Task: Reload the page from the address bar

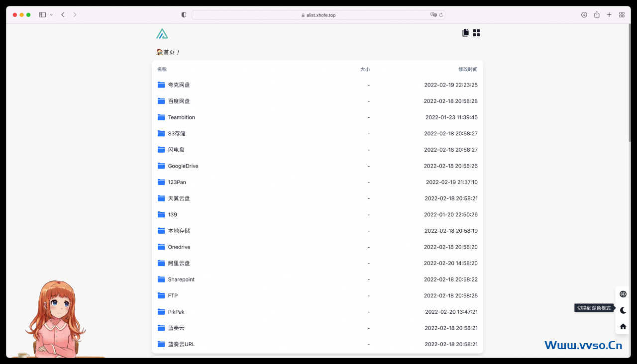Action: tap(440, 15)
